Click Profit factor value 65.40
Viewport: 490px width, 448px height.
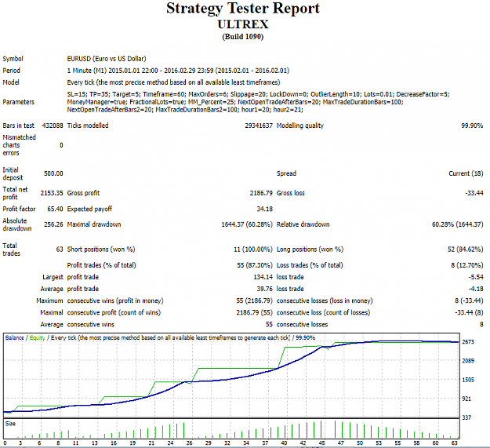point(55,209)
